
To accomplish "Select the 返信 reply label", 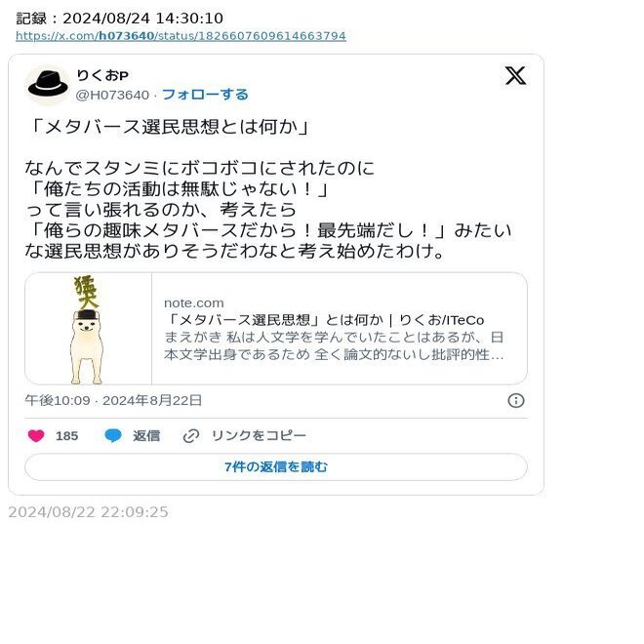I will [146, 436].
